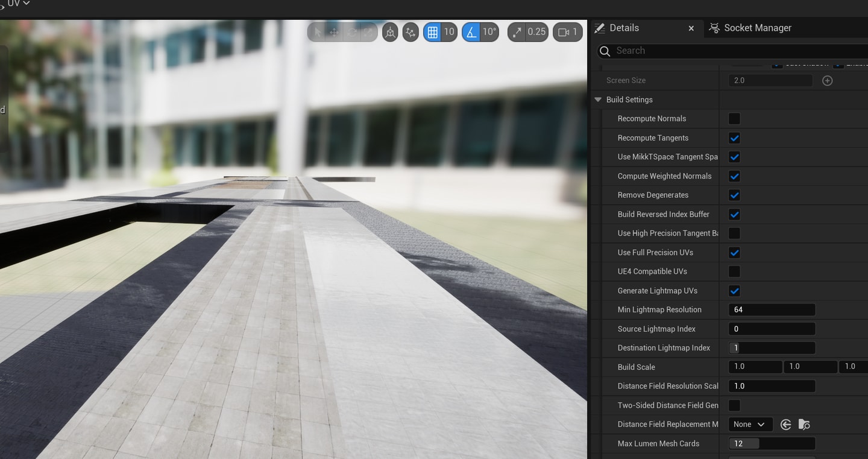
Task: Open camera speed setting
Action: coord(568,32)
